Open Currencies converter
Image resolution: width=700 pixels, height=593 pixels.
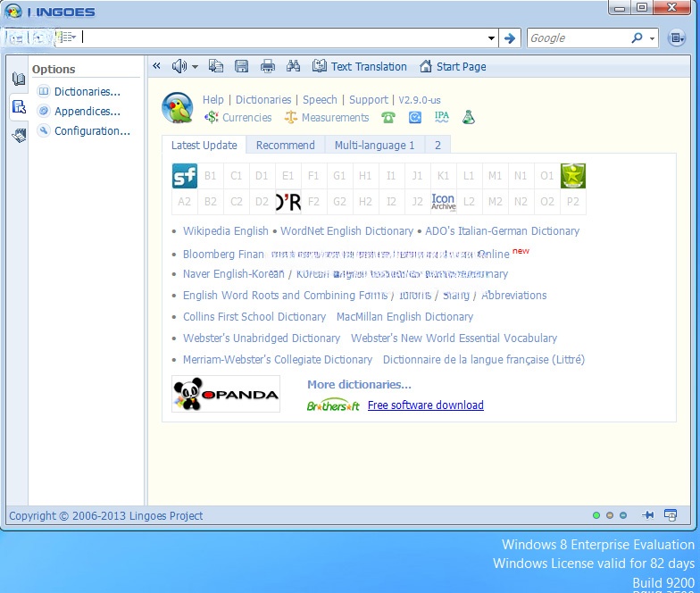pos(237,118)
